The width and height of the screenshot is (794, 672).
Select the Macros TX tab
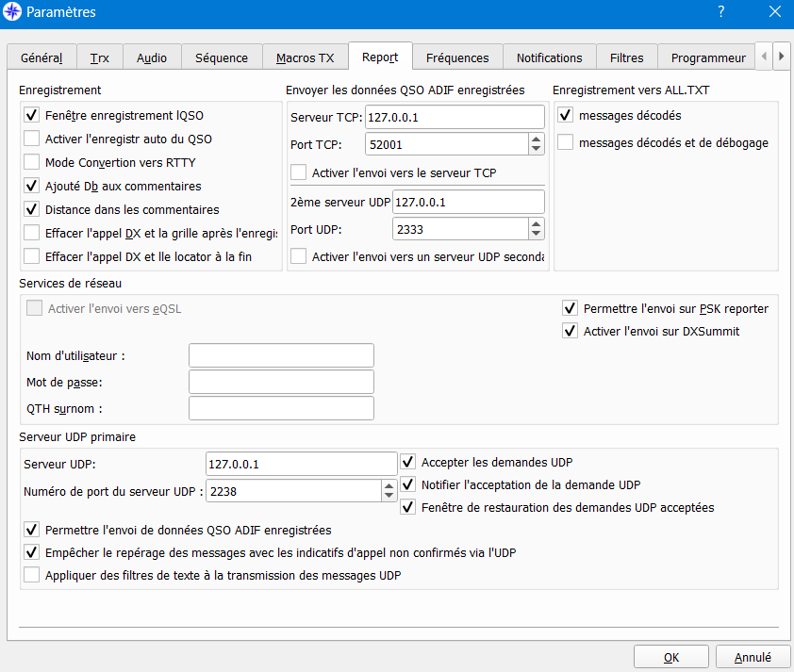click(305, 57)
